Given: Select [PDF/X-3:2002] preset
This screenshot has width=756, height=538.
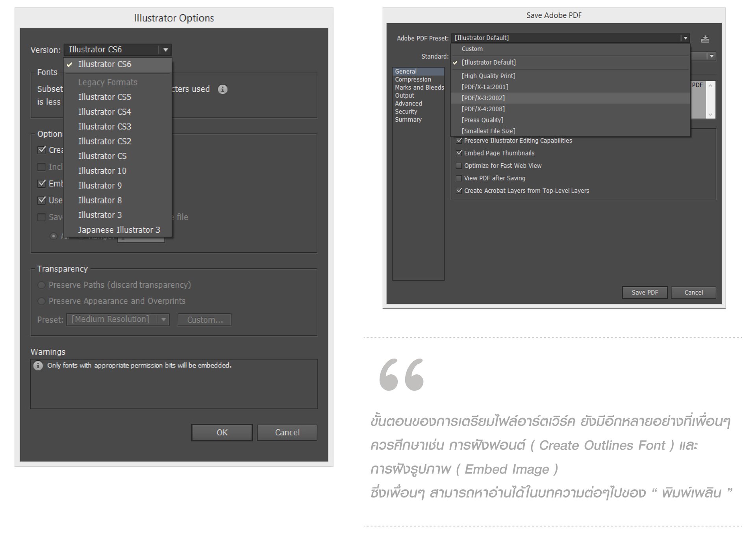Looking at the screenshot, I should (483, 98).
